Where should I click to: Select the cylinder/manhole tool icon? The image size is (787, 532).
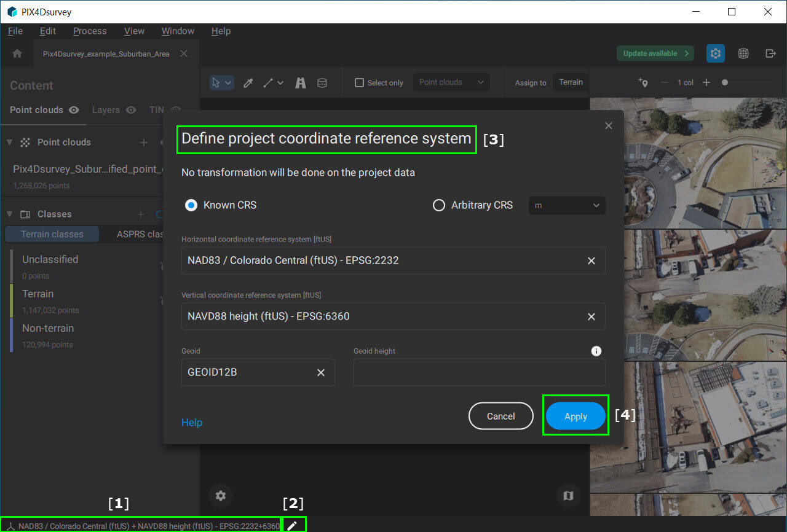point(322,82)
